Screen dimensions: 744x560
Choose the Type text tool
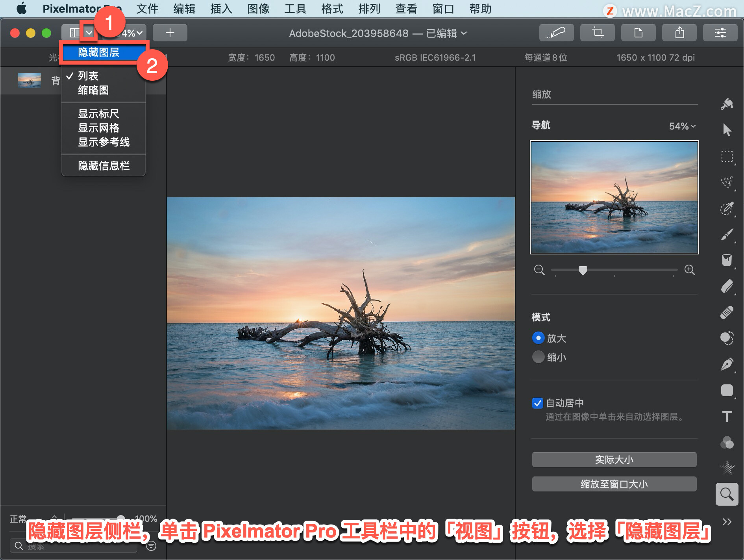tap(727, 416)
